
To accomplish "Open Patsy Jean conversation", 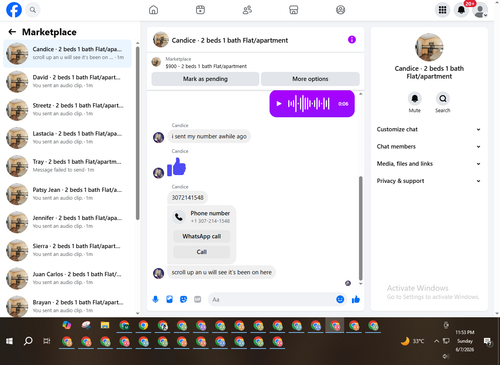I will 68,194.
